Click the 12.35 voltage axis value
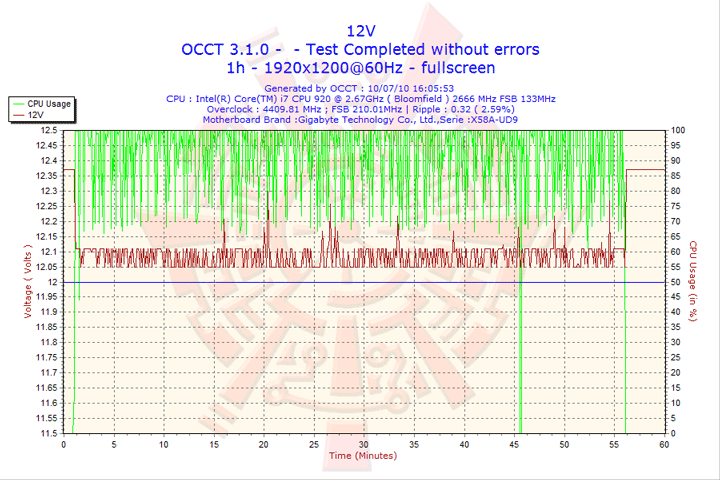720x480 pixels. coord(47,176)
